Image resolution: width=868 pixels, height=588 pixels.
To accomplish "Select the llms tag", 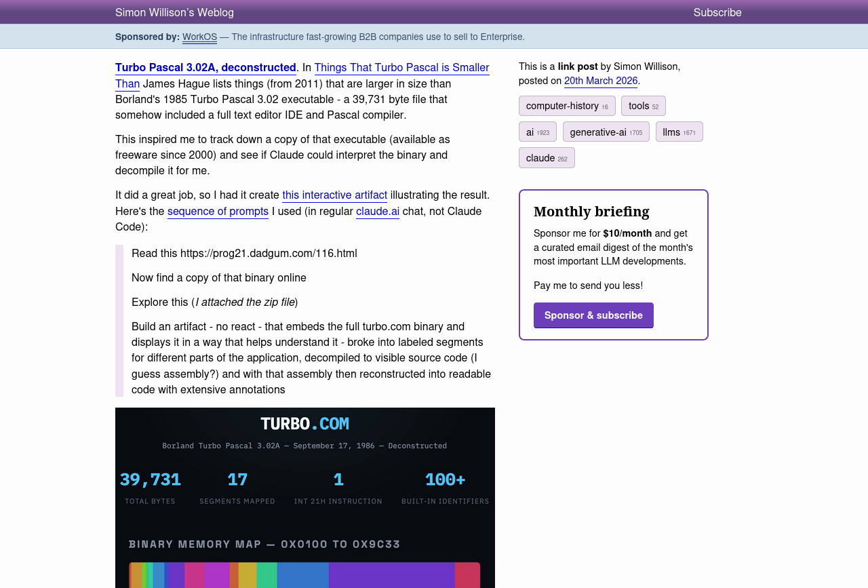I will [x=678, y=132].
